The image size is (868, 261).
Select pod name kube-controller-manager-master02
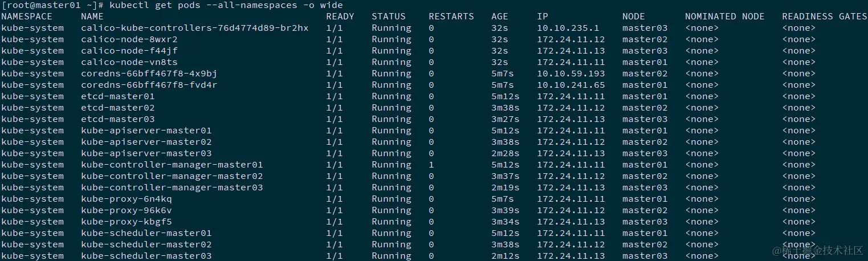point(172,176)
